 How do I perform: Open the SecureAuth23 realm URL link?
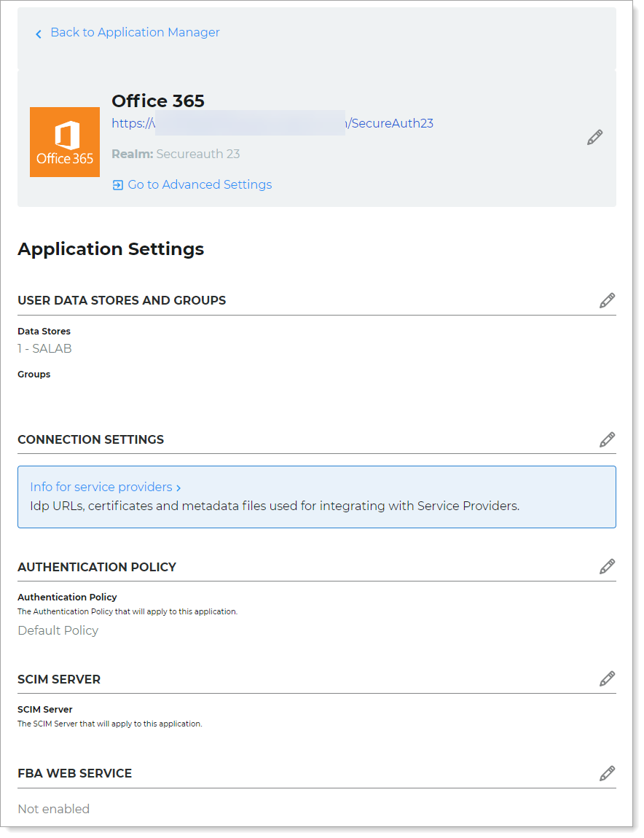point(272,123)
